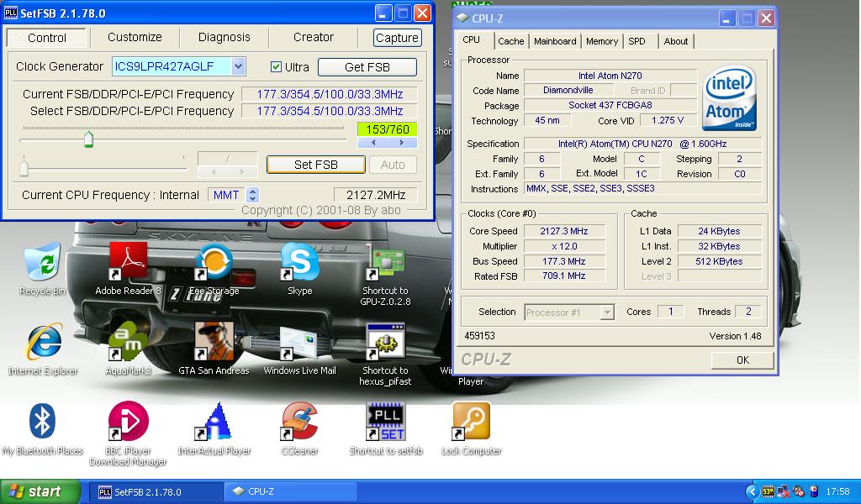Viewport: 861px width, 504px height.
Task: Click the left arrow under 153/760
Action: [372, 142]
